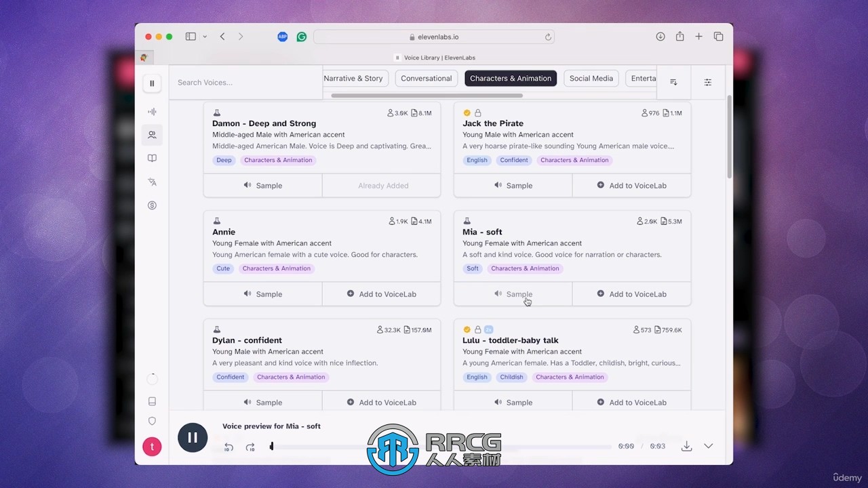Open the Safari share menu
The width and height of the screenshot is (868, 488).
pyautogui.click(x=679, y=37)
